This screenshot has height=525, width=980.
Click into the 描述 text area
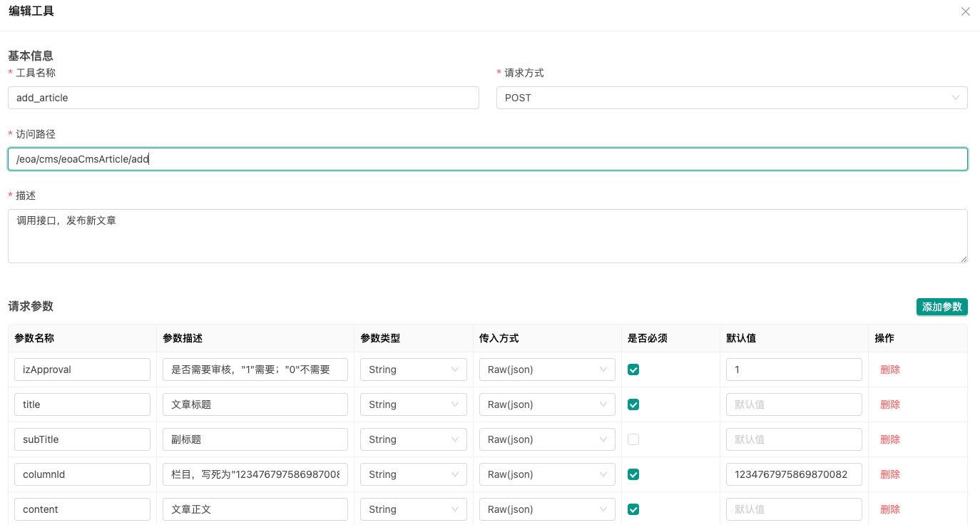coord(487,236)
